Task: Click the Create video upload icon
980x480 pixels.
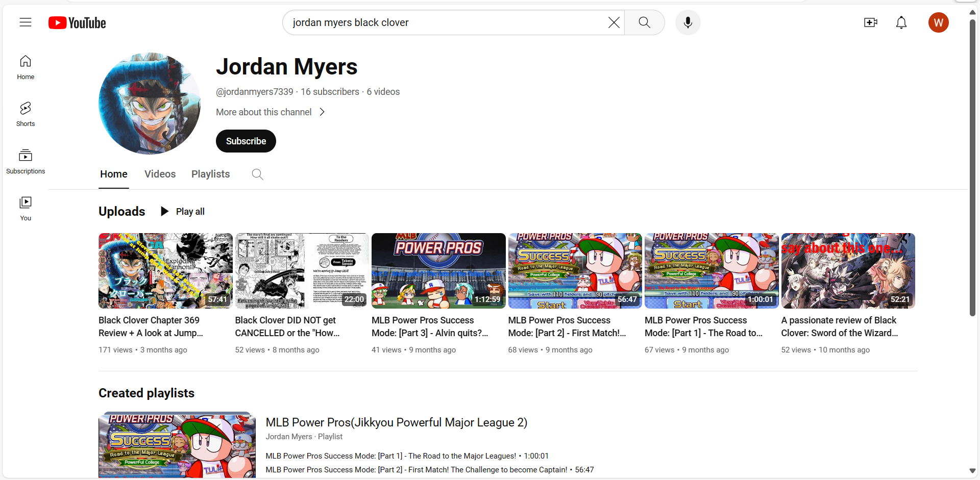Action: point(871,22)
